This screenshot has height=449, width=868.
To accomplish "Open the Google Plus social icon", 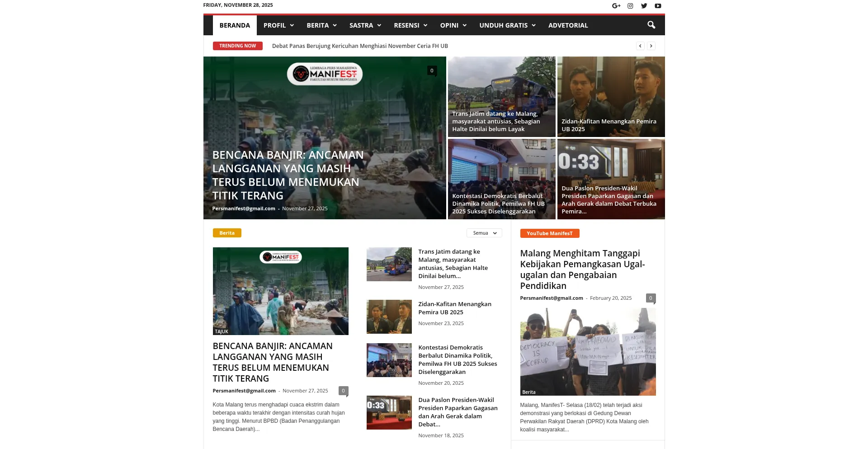I will [x=616, y=6].
